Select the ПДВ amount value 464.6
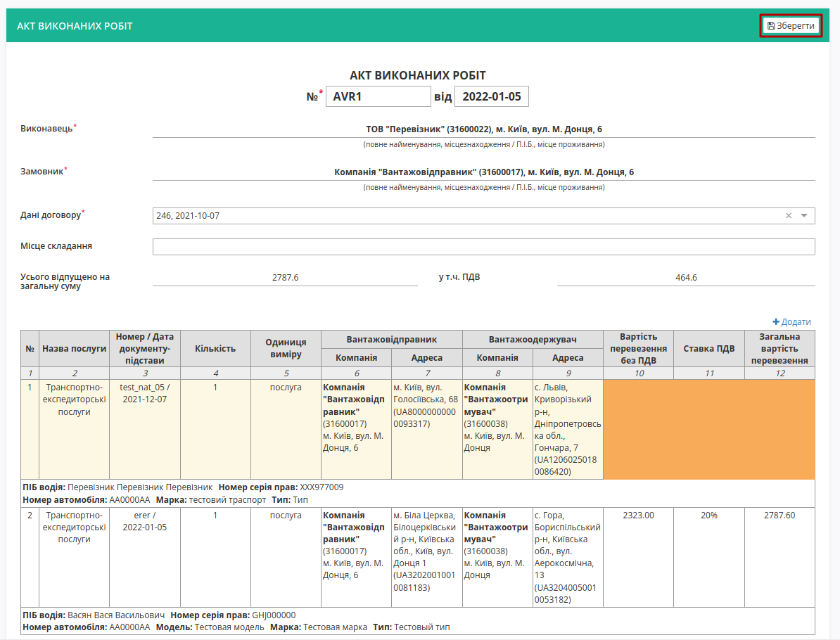Viewport: 840px width, 640px height. pos(686,277)
